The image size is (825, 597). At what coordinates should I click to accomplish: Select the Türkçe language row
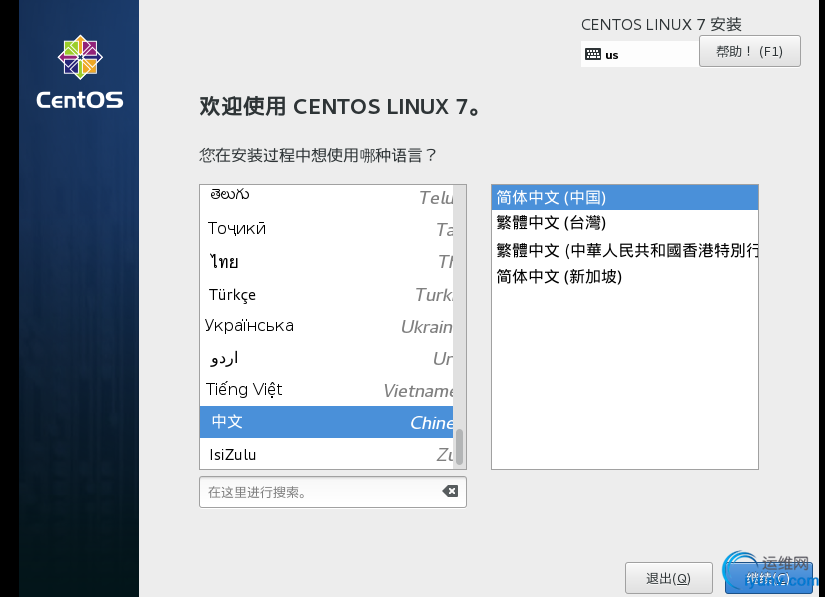326,294
